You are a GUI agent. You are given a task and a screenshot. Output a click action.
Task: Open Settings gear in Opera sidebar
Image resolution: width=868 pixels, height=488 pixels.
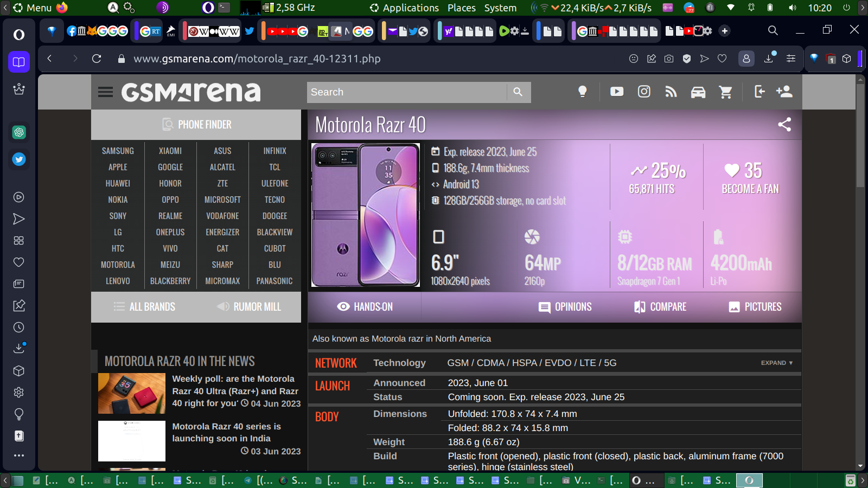[x=19, y=393]
